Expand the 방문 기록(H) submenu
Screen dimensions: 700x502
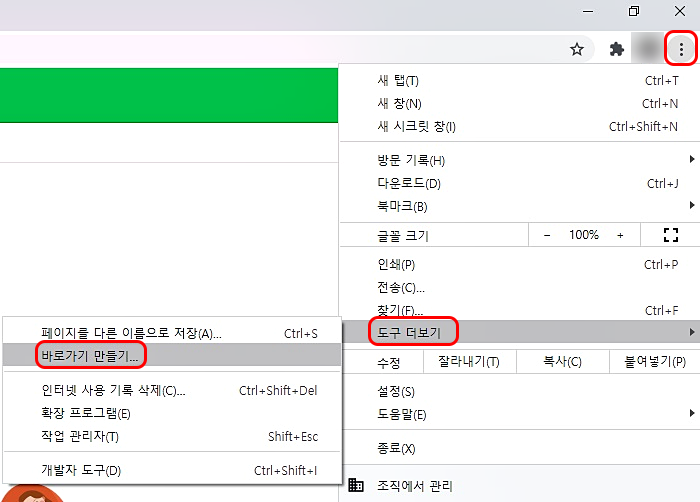coord(519,160)
